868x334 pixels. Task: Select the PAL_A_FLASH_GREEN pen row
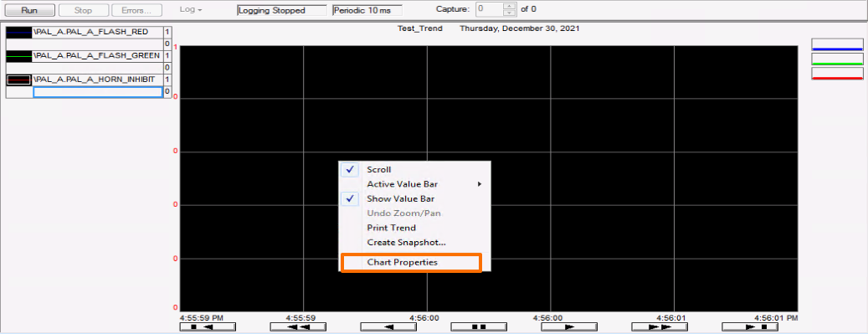click(98, 56)
